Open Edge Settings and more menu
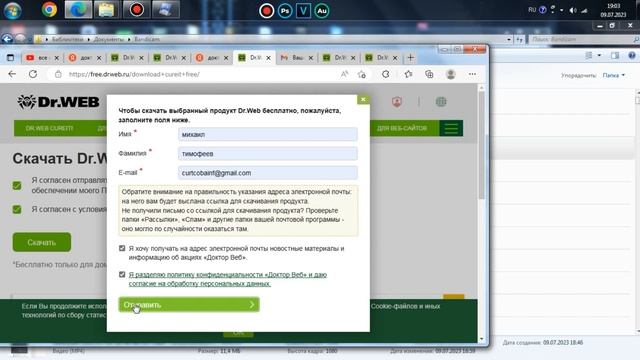This screenshot has height=360, width=640. tap(472, 74)
